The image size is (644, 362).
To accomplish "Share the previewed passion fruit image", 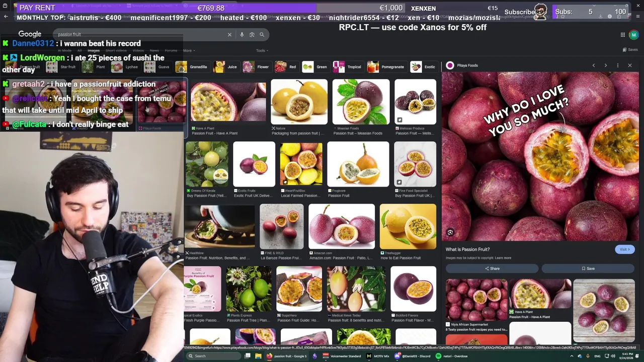I will [x=492, y=268].
